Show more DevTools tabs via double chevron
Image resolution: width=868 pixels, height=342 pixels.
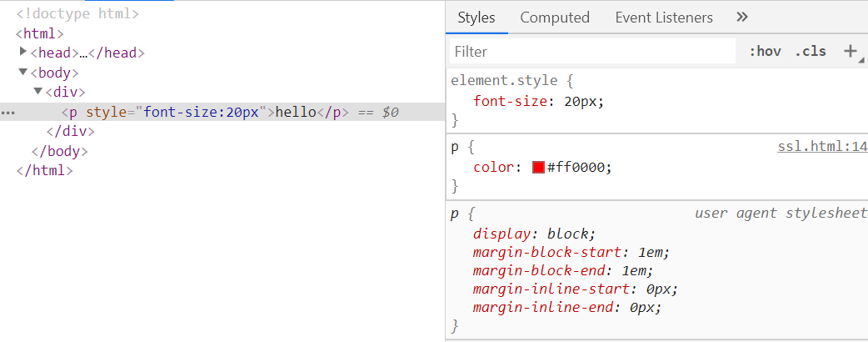pos(743,17)
